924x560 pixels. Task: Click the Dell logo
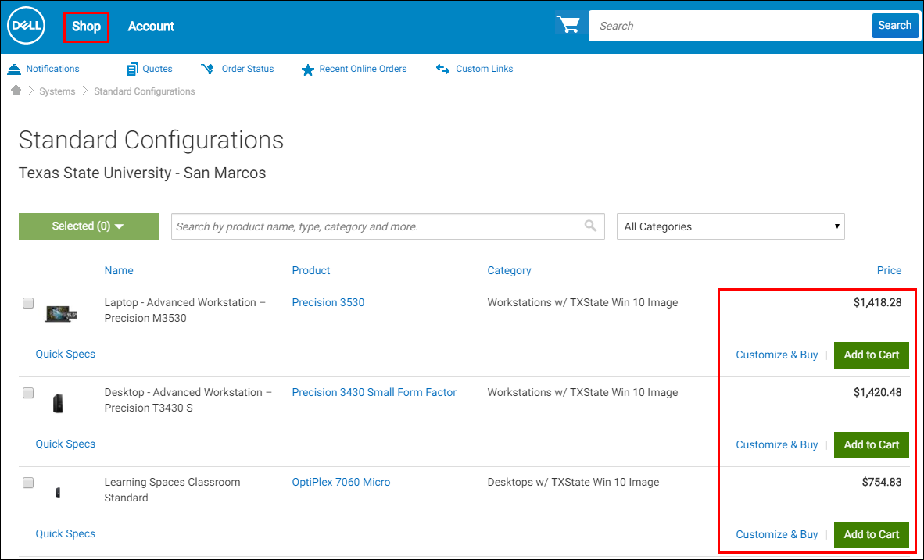26,26
